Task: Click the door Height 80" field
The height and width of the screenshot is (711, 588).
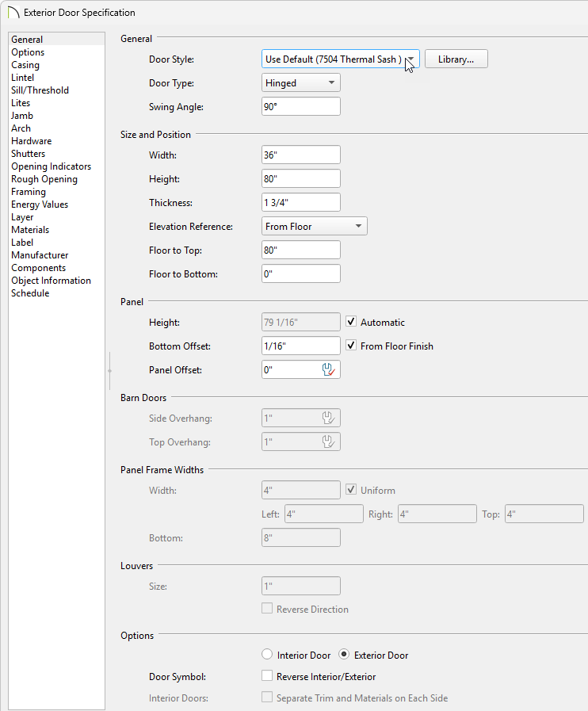Action: pos(301,178)
